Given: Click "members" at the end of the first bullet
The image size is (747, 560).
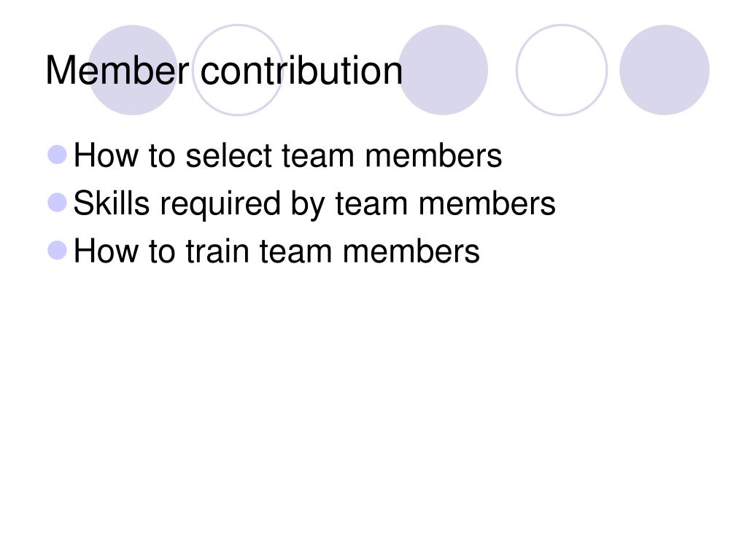Looking at the screenshot, I should click(x=433, y=156).
